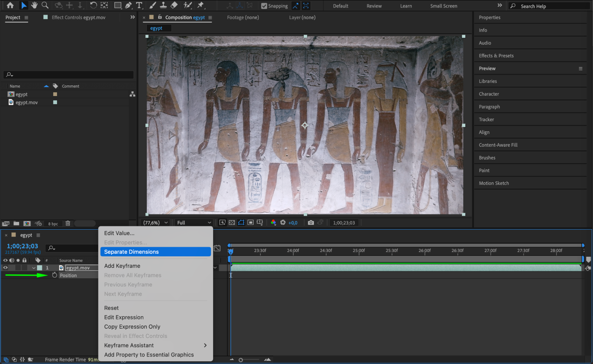Choose Add Keyframe in context menu

[x=122, y=266]
